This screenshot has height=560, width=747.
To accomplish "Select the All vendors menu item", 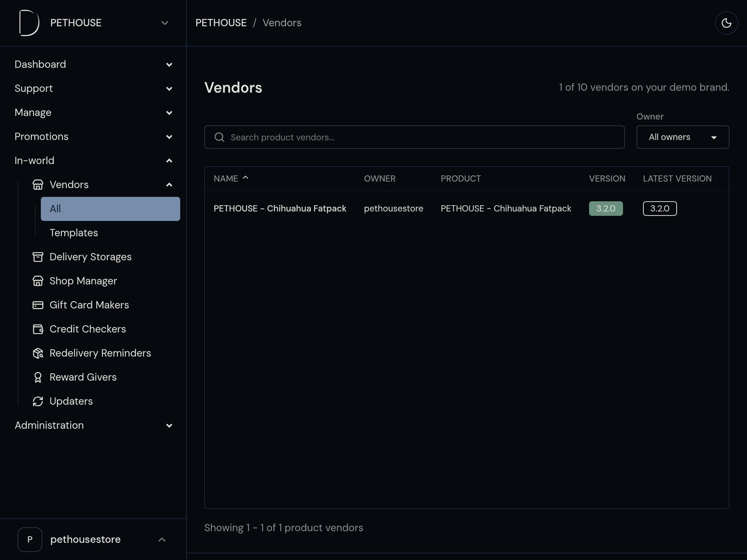I will pos(111,209).
